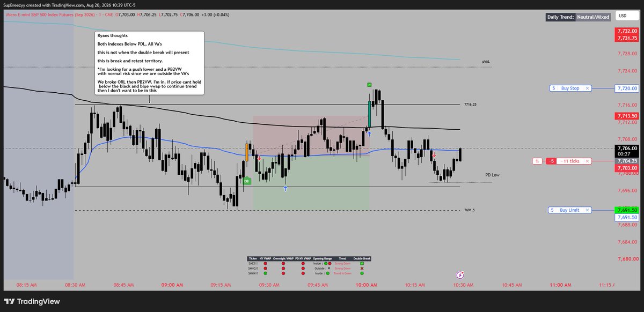The height and width of the screenshot is (312, 644).
Task: Click the pVAL line label
Action: (x=485, y=62)
